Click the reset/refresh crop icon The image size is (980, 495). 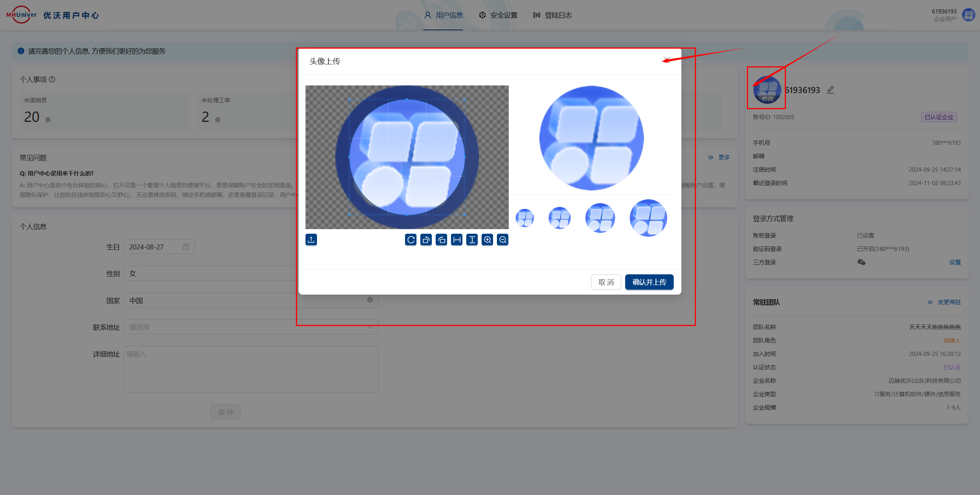pyautogui.click(x=411, y=240)
